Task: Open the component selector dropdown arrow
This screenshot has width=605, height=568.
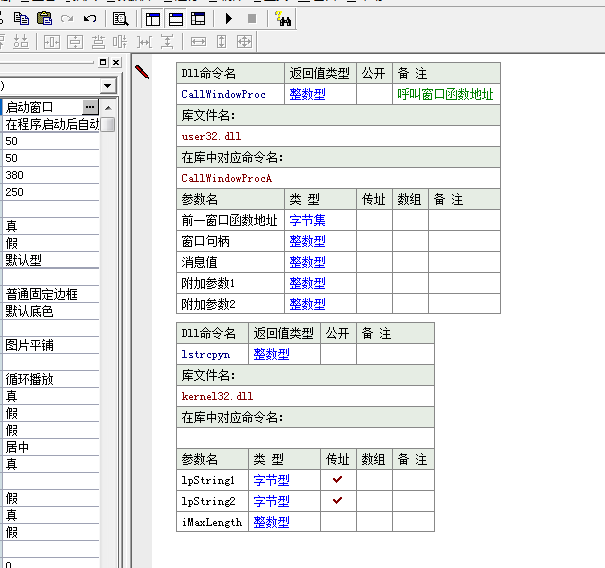Action: pyautogui.click(x=108, y=86)
